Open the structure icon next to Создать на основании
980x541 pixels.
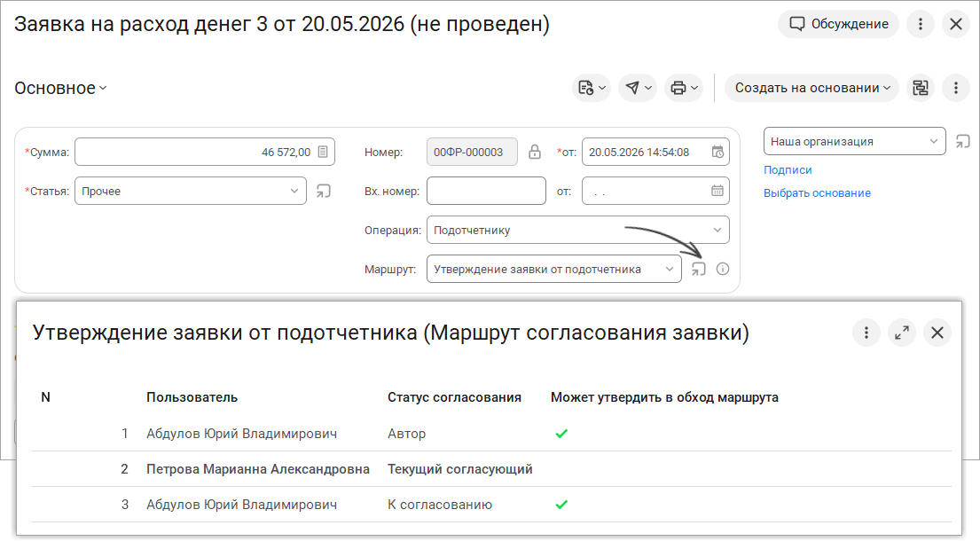click(921, 88)
